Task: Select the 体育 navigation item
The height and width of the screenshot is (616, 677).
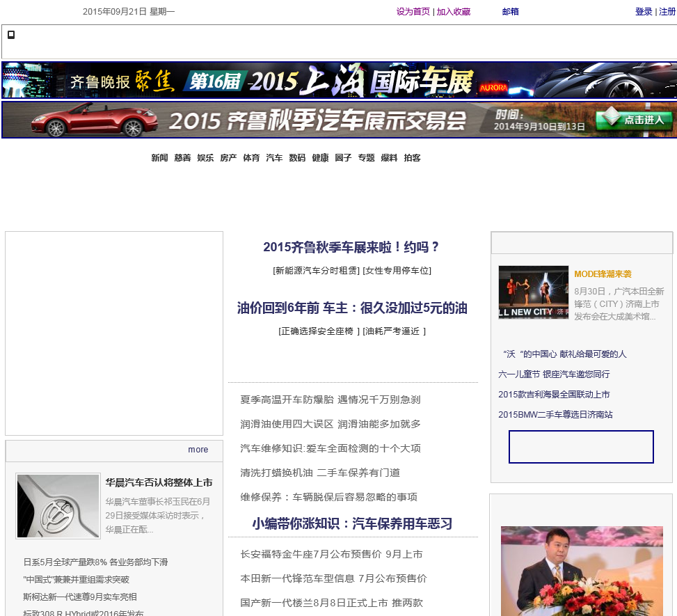Action: pos(251,158)
